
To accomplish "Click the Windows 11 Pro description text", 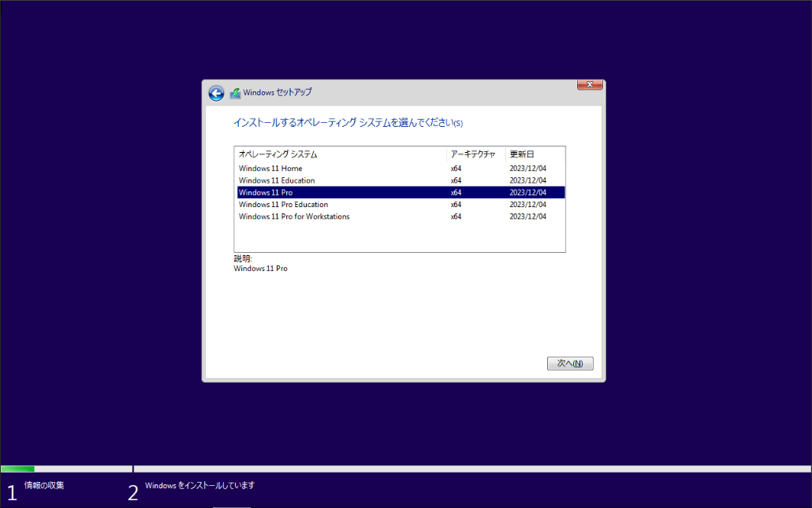I will coord(260,268).
